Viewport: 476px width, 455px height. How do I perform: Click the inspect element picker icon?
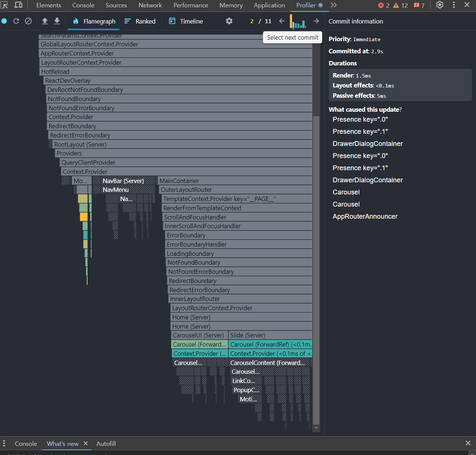coord(4,5)
